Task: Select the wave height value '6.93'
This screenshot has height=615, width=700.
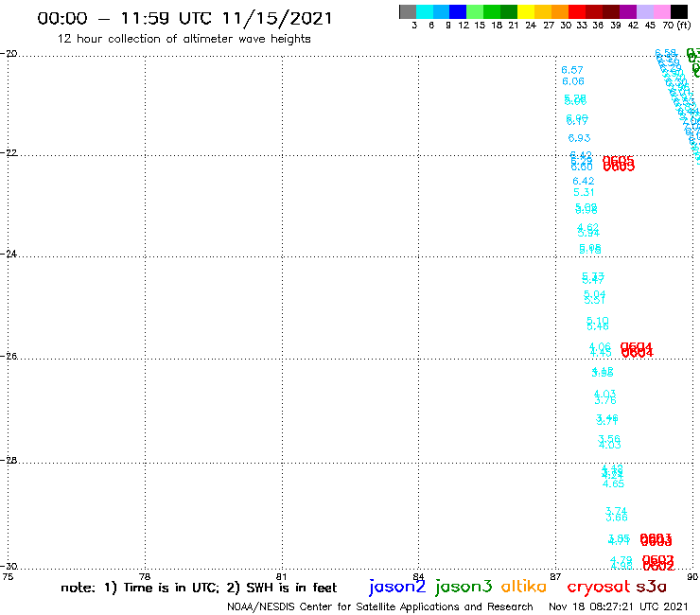Action: 580,138
